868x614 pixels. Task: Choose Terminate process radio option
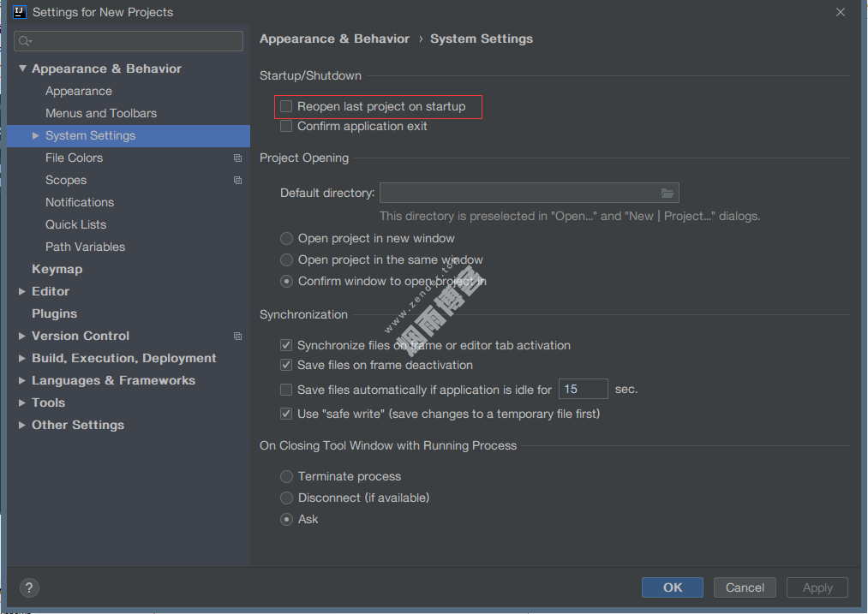287,477
